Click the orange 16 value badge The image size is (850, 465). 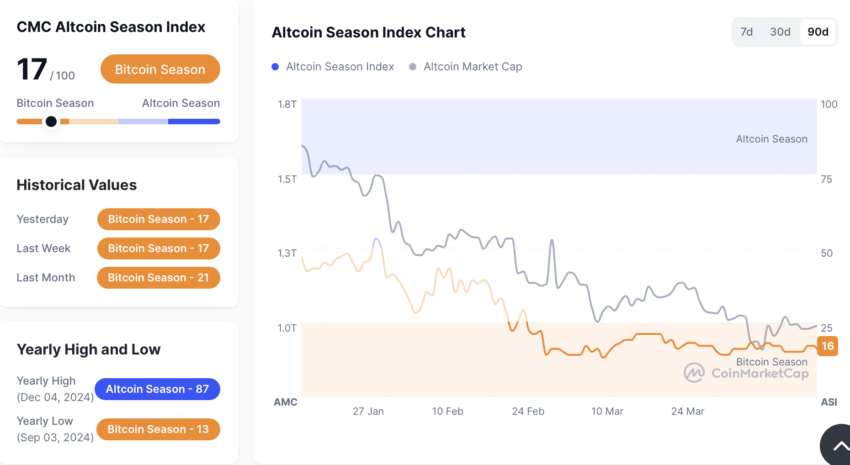(x=827, y=346)
